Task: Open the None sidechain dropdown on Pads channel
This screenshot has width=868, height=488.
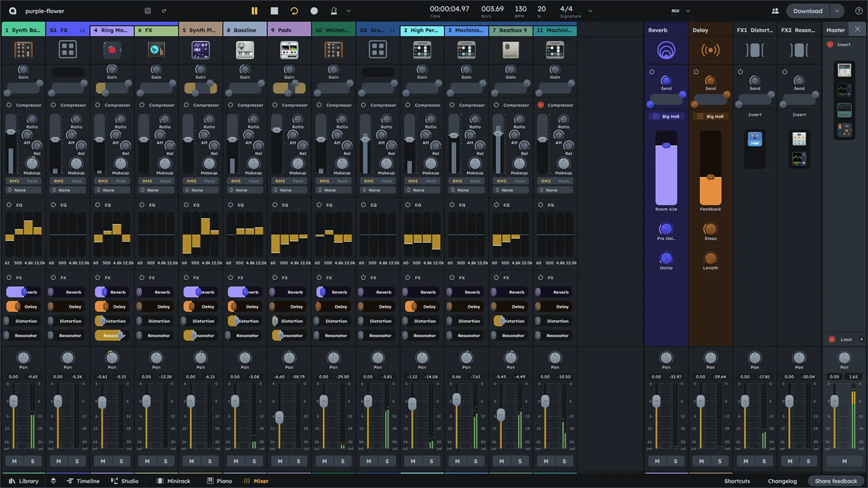Action: [289, 190]
